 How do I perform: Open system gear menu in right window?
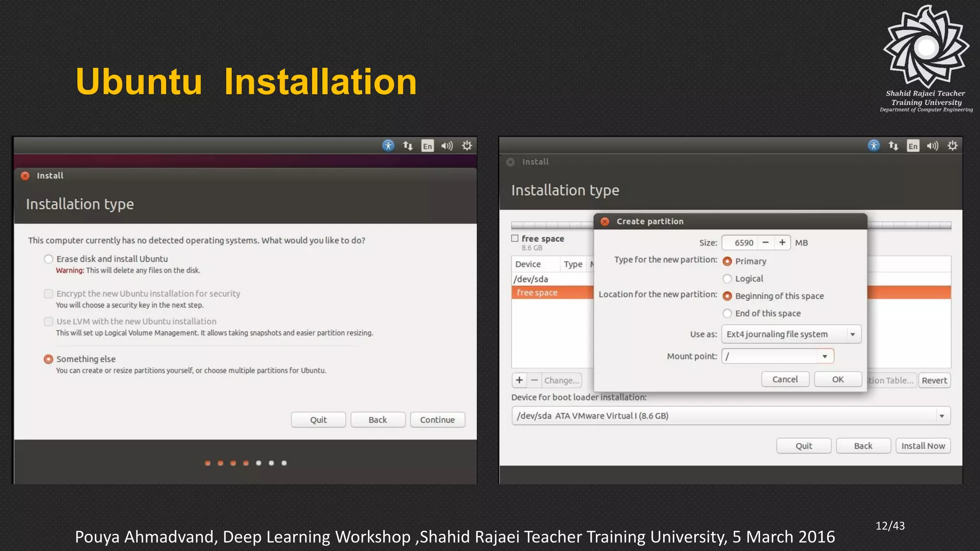tap(953, 145)
